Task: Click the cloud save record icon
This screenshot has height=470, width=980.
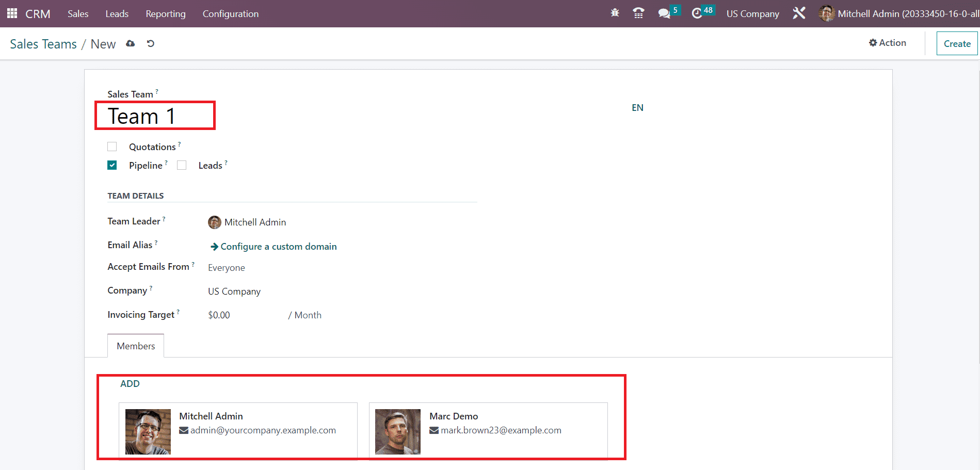Action: pos(131,44)
